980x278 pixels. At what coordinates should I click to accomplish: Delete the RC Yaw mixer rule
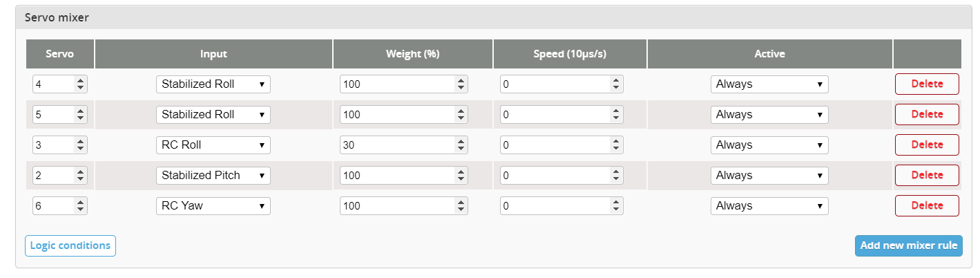[927, 206]
